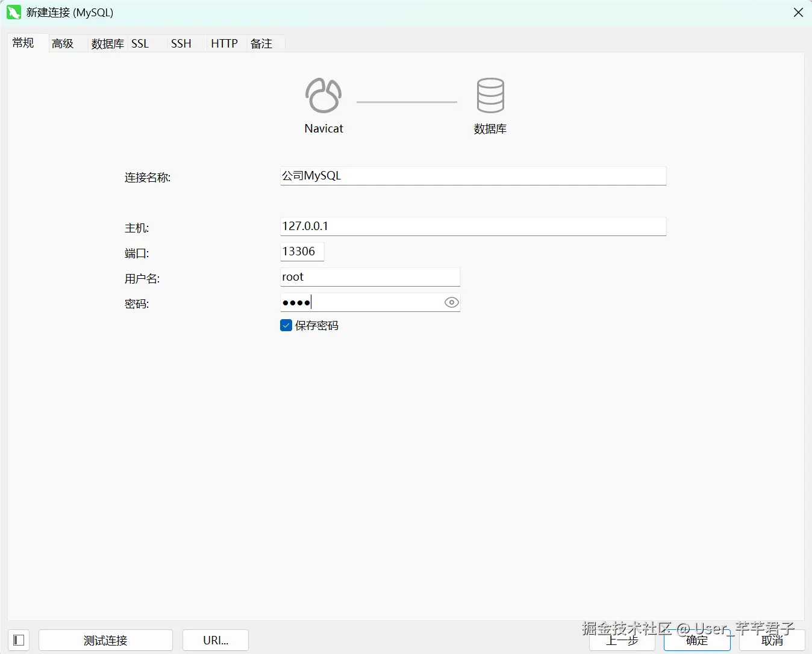Image resolution: width=812 pixels, height=654 pixels.
Task: Click the 主机 field showing 127.0.0.1
Action: 473,226
